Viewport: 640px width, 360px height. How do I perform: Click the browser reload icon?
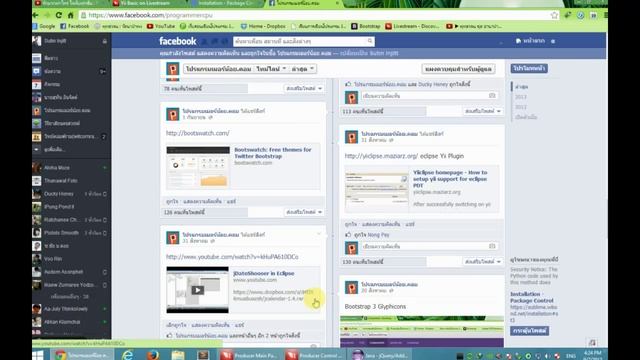(59, 15)
